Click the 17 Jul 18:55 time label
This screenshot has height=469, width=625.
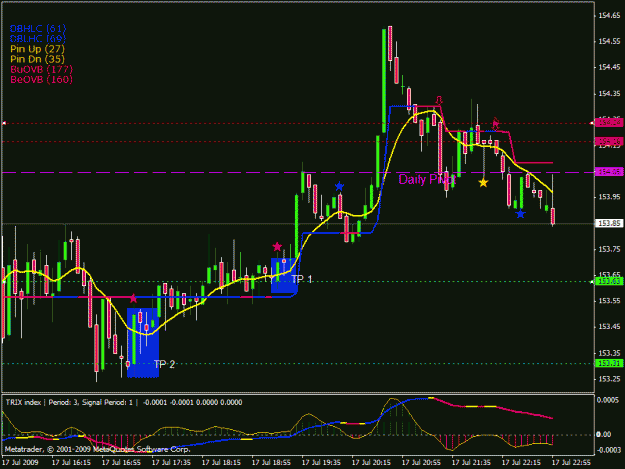click(x=271, y=463)
